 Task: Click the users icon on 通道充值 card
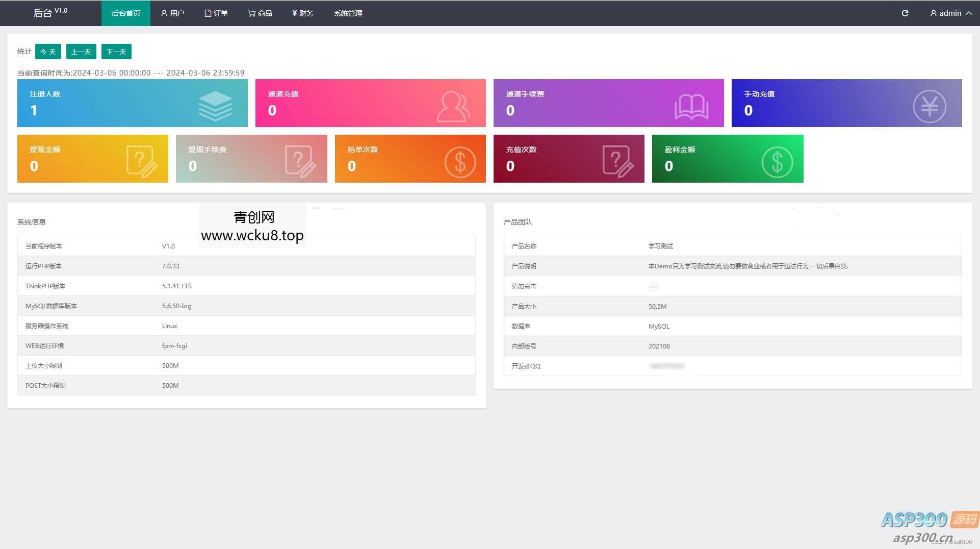point(453,106)
